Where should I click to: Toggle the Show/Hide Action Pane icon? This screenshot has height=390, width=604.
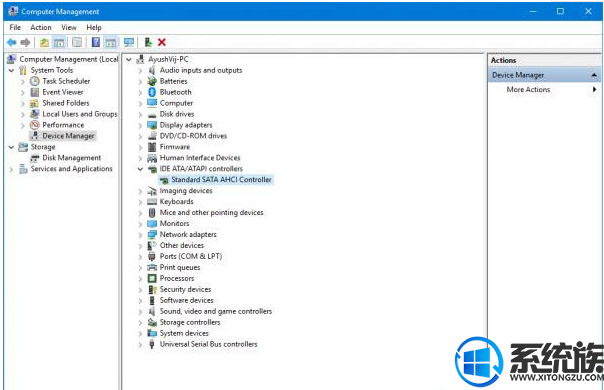[111, 42]
